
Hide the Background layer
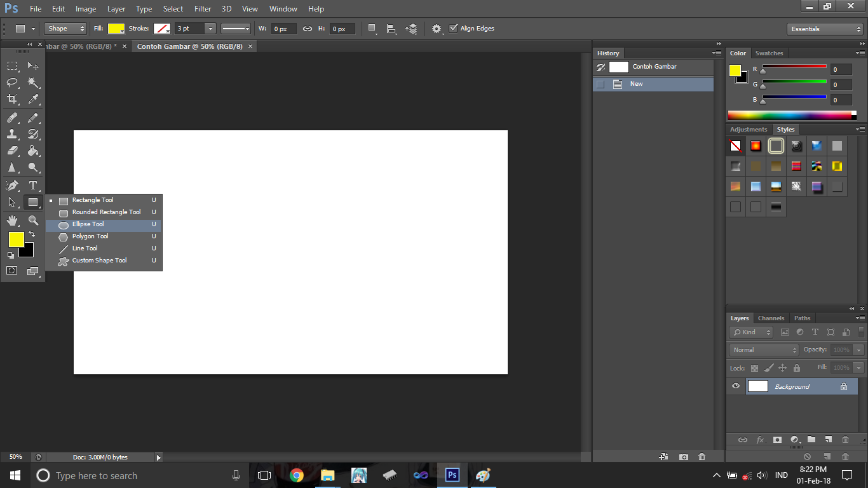click(735, 386)
